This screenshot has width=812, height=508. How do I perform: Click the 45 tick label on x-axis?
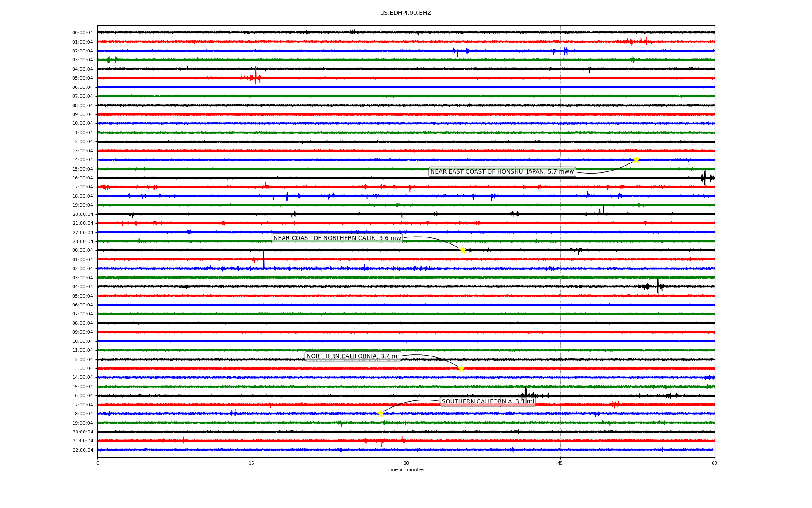(560, 463)
